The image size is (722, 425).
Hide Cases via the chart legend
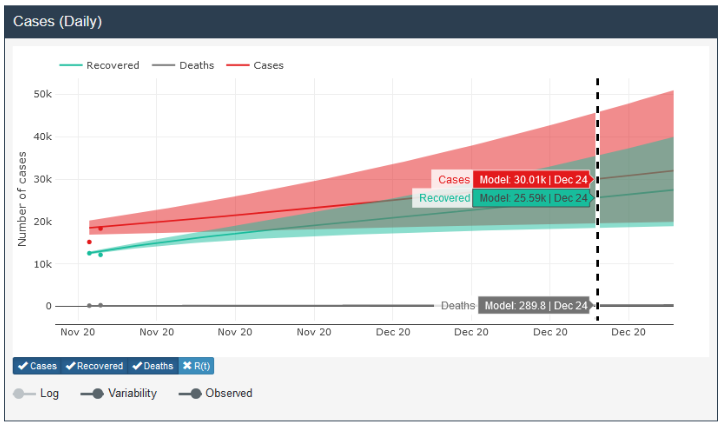click(x=255, y=65)
